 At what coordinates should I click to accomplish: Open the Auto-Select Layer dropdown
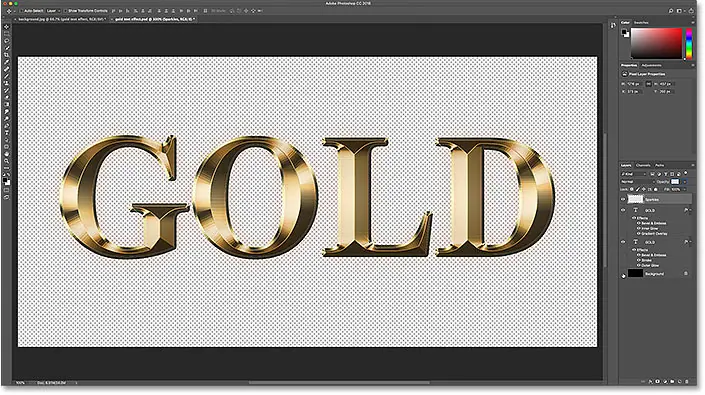coord(53,11)
